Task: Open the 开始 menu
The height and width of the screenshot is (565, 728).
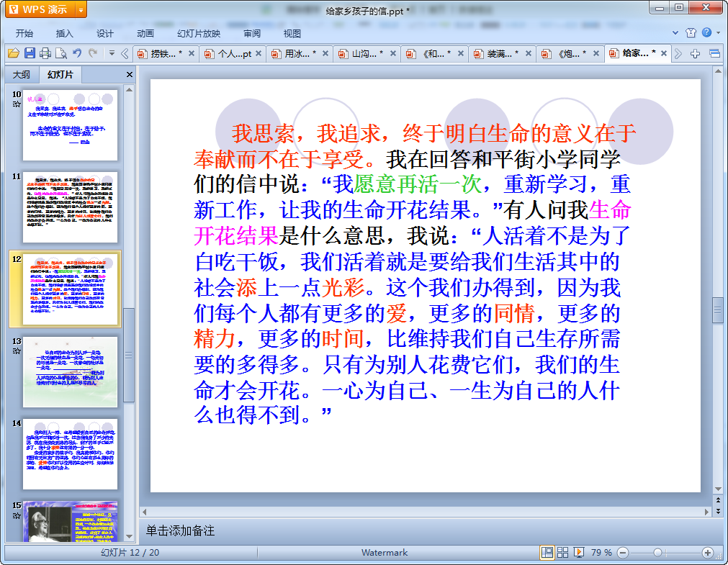Action: pos(24,33)
